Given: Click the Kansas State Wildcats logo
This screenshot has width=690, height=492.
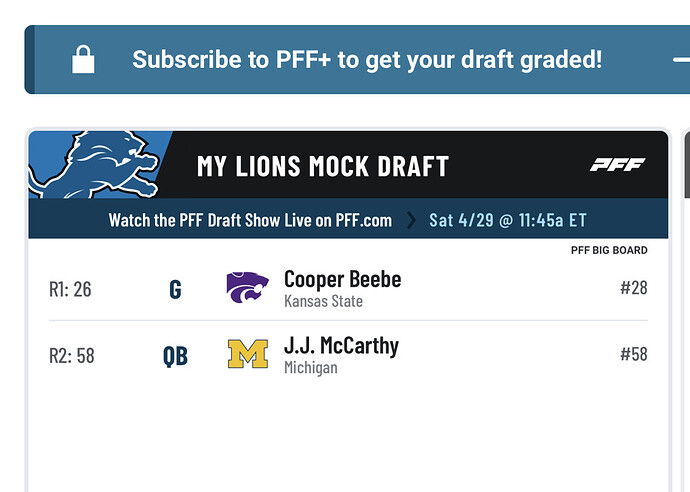Looking at the screenshot, I should pos(247,288).
